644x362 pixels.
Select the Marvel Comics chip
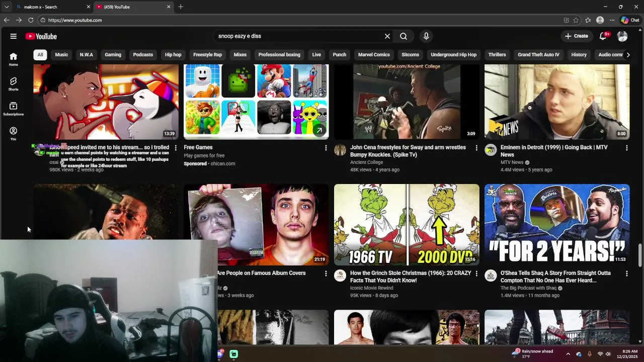click(374, 55)
